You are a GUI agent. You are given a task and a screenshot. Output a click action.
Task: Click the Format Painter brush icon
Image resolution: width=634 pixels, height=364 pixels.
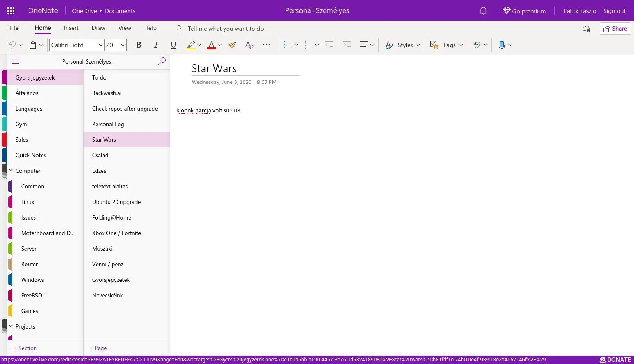(232, 45)
